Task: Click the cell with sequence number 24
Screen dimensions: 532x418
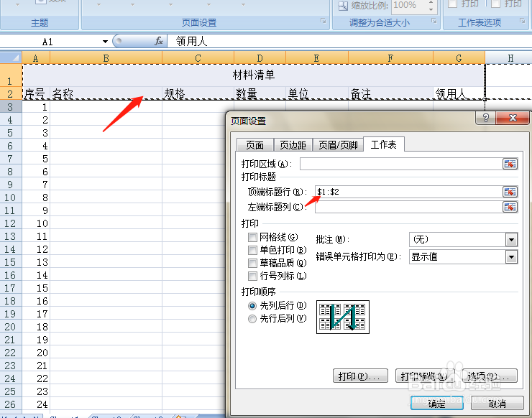Action: coord(36,404)
